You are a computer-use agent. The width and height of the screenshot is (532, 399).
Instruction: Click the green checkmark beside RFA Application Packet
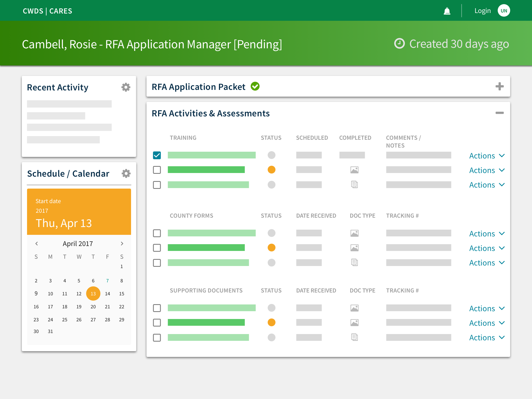pyautogui.click(x=255, y=86)
